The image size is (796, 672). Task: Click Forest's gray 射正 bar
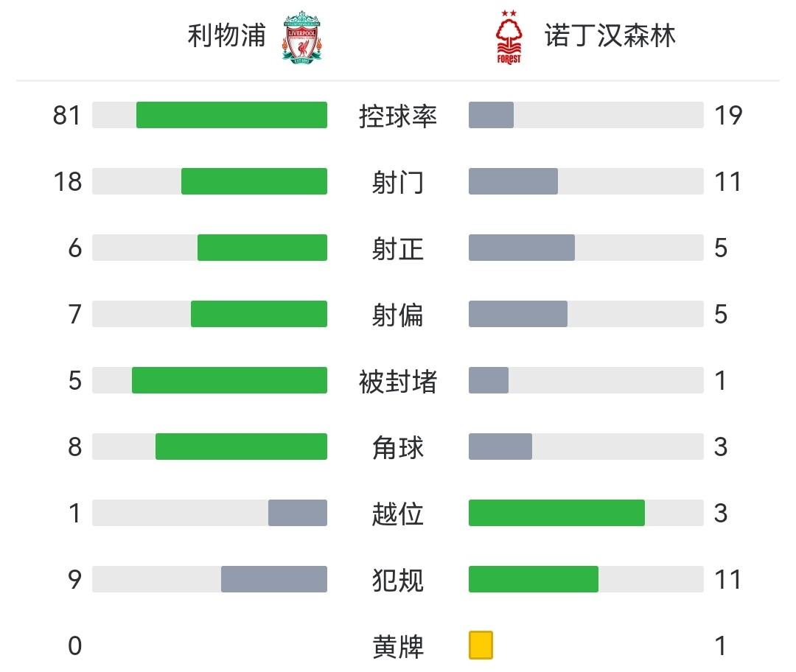click(x=522, y=248)
